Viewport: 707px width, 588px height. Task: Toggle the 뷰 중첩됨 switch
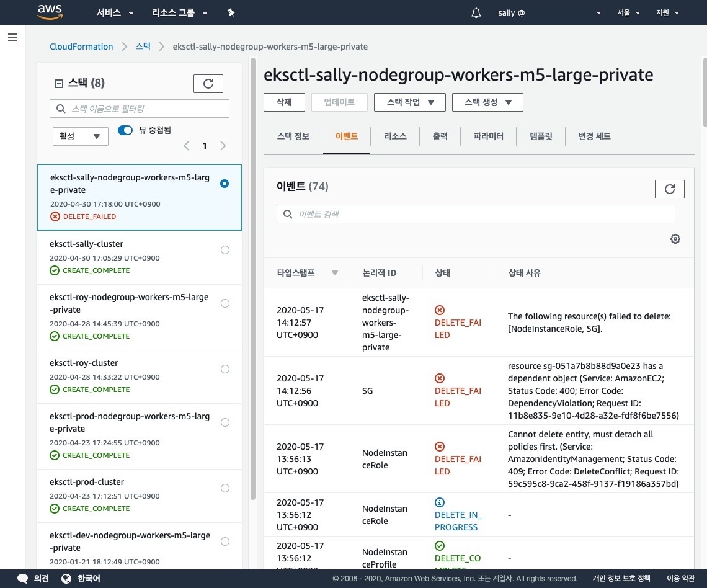point(125,130)
